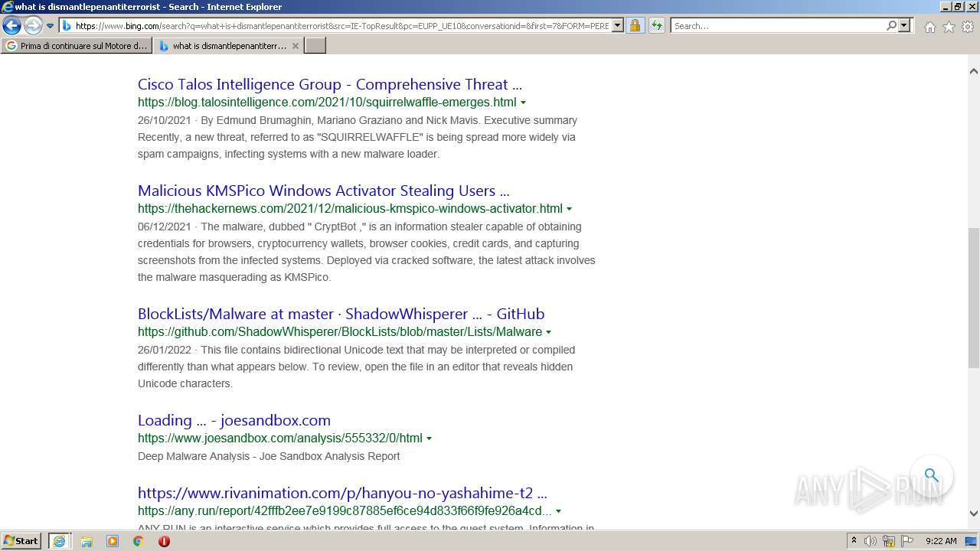980x551 pixels.
Task: Open the search provider dropdown arrow
Action: point(904,26)
